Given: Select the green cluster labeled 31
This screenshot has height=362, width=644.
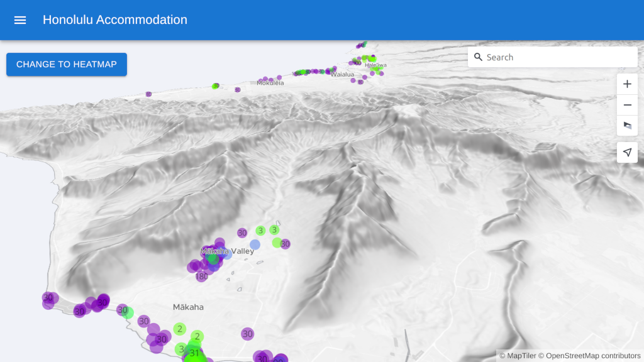Looking at the screenshot, I should (x=194, y=354).
